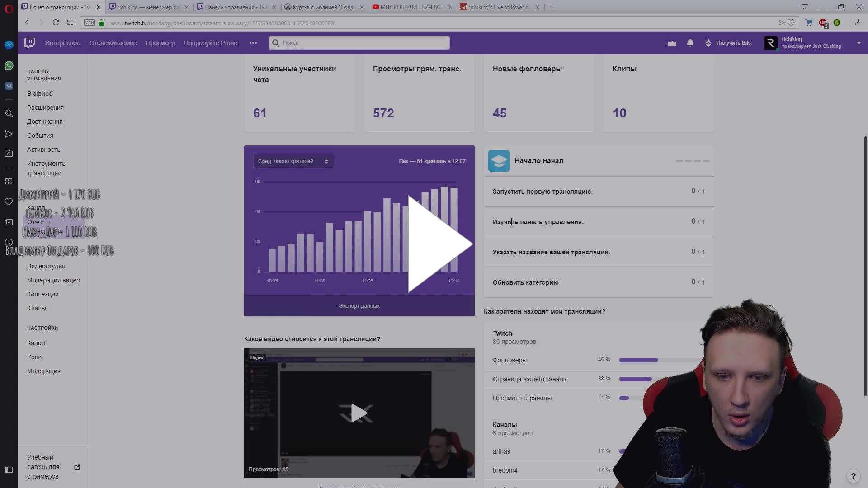Open Интересное in Twitch navigation
The image size is (868, 488).
pyautogui.click(x=63, y=43)
